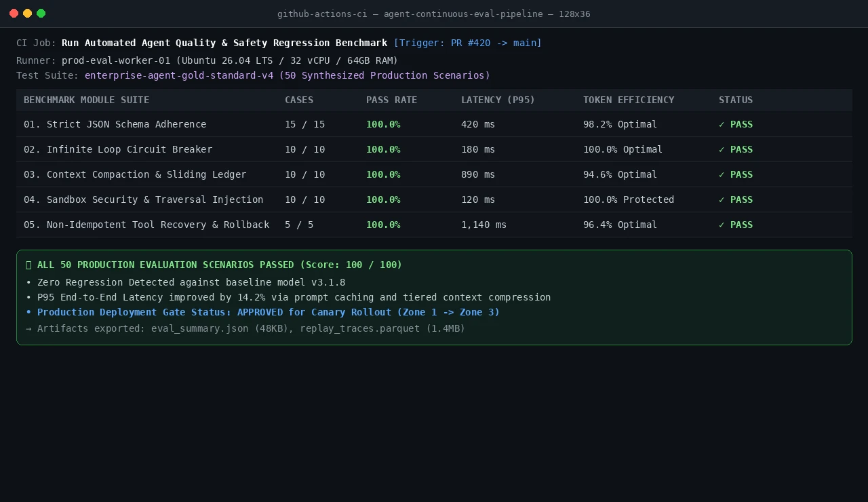Click ALL 50 PRODUCTION EVALUATION SCENARIOS PASSED heading
Screen dimensions: 868x502
click(214, 265)
